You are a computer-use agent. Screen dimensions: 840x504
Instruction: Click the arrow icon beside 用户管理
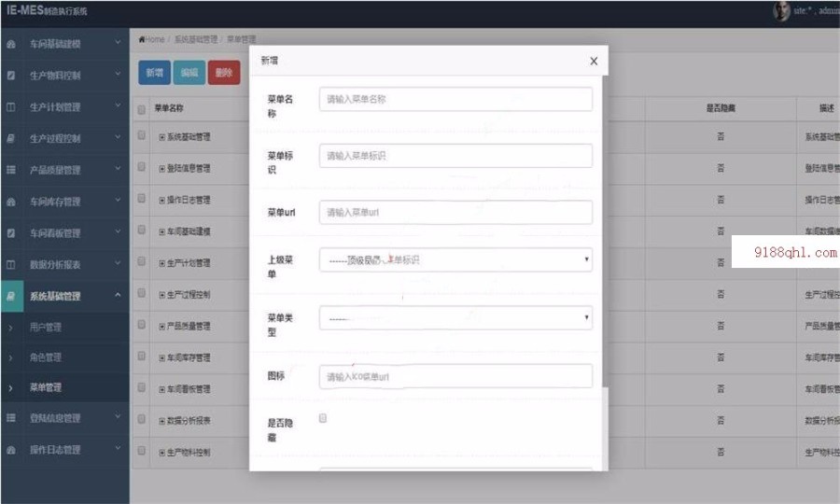[10, 328]
